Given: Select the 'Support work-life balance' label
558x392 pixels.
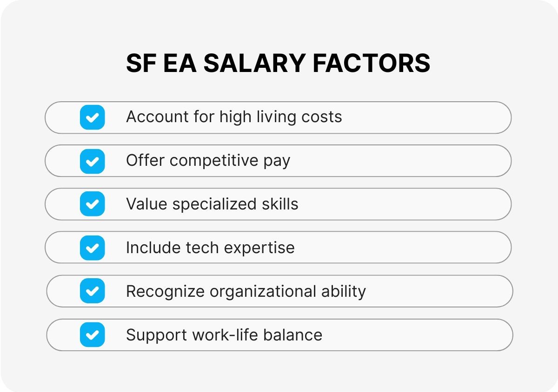Looking at the screenshot, I should (x=224, y=335).
